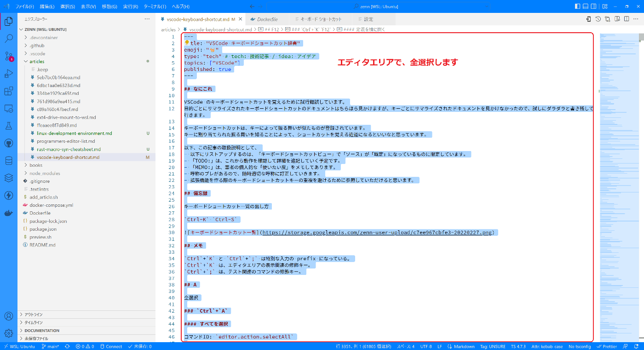The image size is (644, 350).
Task: Toggle secondary side bar layout button
Action: [x=593, y=6]
